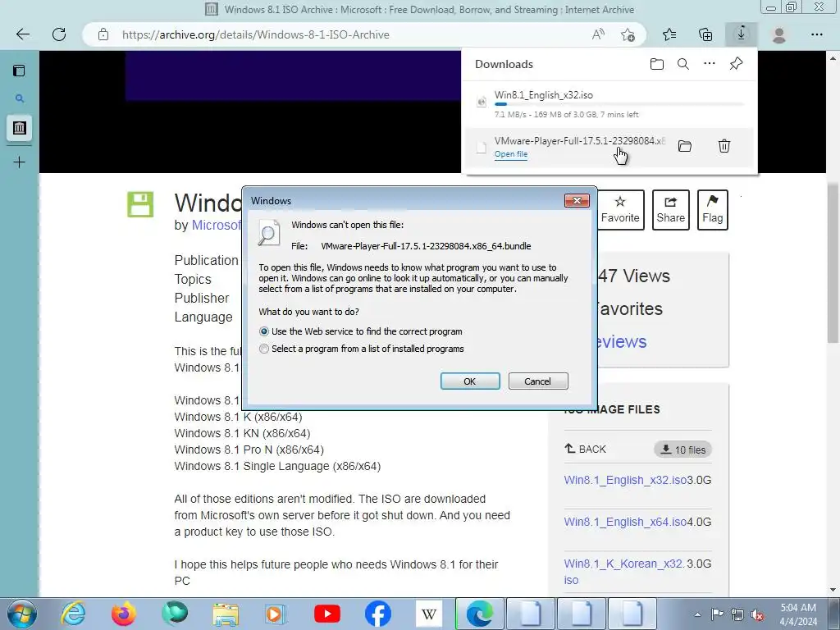This screenshot has height=630, width=840.
Task: Open the muted volume tray icon
Action: [757, 614]
